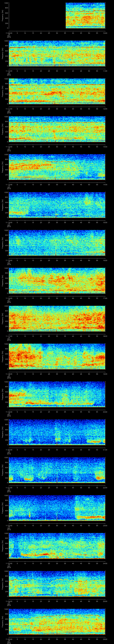Select the 11:10:00 start time label

click(x=9, y=71)
